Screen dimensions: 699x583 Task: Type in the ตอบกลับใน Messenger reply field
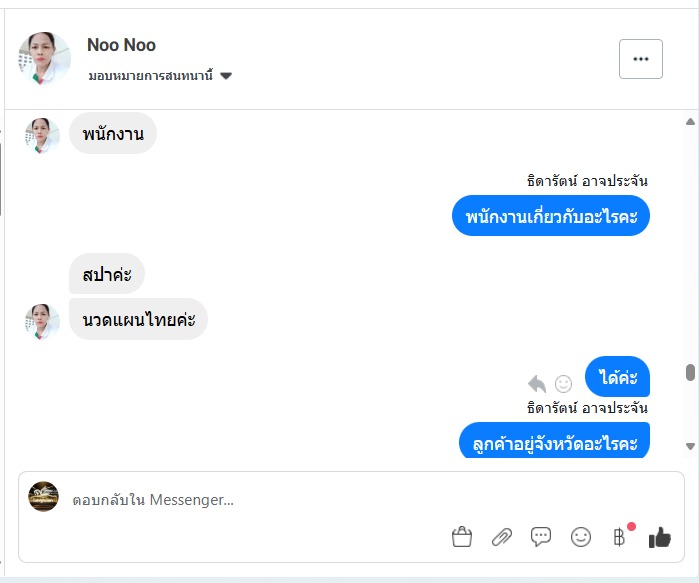[250, 499]
